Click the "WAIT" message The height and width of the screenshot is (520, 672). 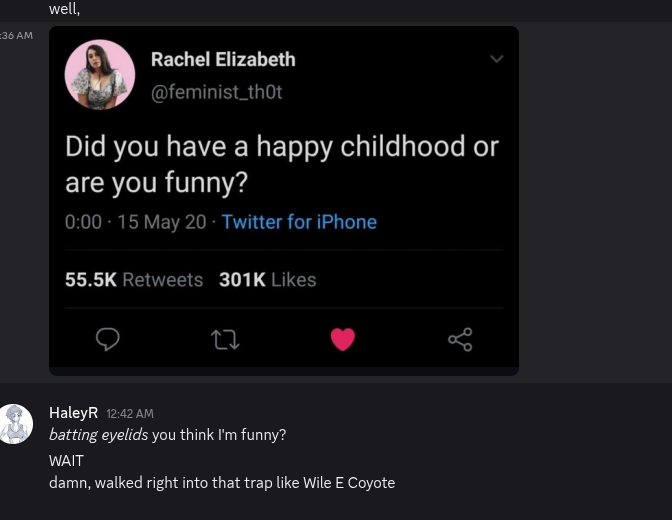(66, 460)
